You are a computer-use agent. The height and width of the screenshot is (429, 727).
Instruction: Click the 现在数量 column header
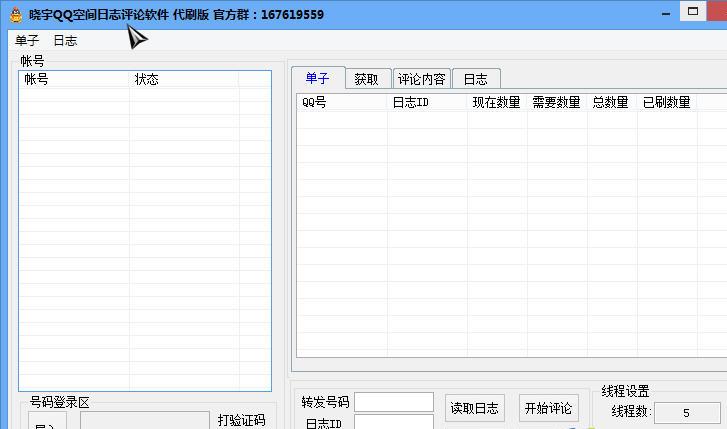tap(496, 102)
